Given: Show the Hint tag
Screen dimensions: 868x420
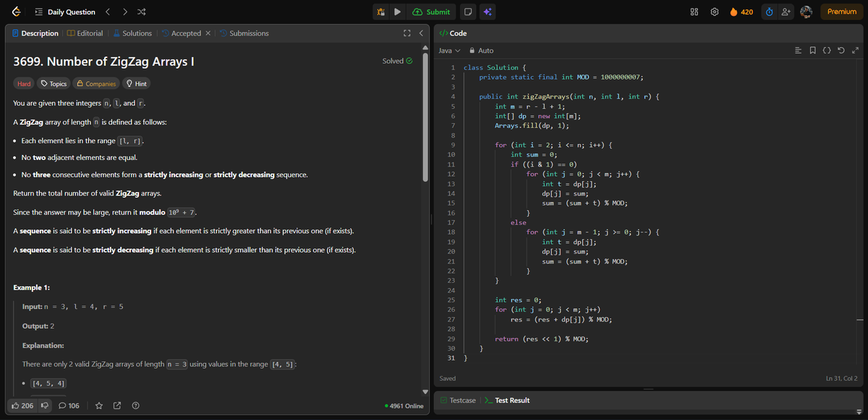Looking at the screenshot, I should pyautogui.click(x=137, y=84).
